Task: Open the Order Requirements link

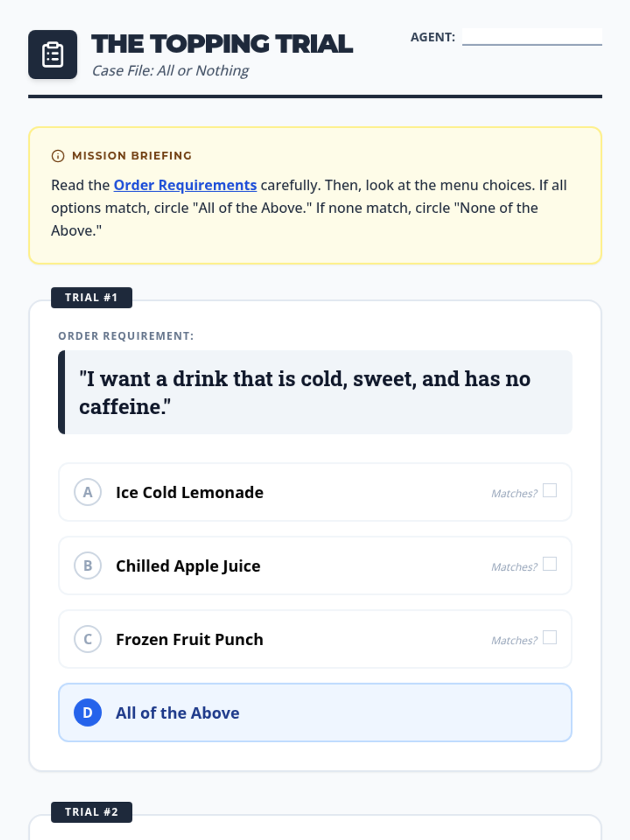Action: [185, 185]
